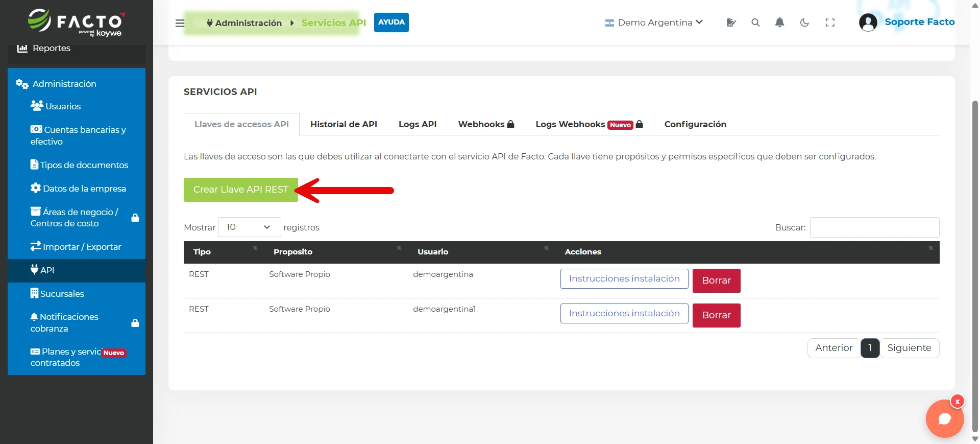Switch to Logs Webhooks tab
Image resolution: width=980 pixels, height=444 pixels.
click(x=589, y=124)
